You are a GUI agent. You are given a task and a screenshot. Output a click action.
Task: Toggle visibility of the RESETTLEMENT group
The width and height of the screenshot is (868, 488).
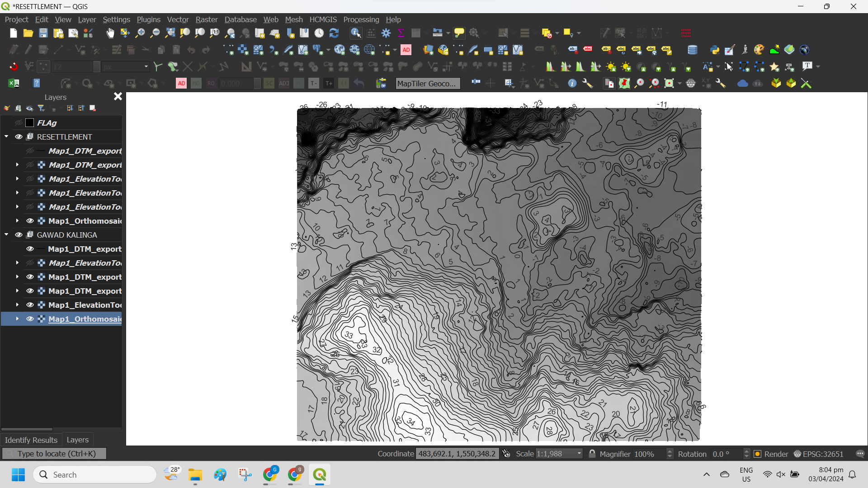pos(19,137)
